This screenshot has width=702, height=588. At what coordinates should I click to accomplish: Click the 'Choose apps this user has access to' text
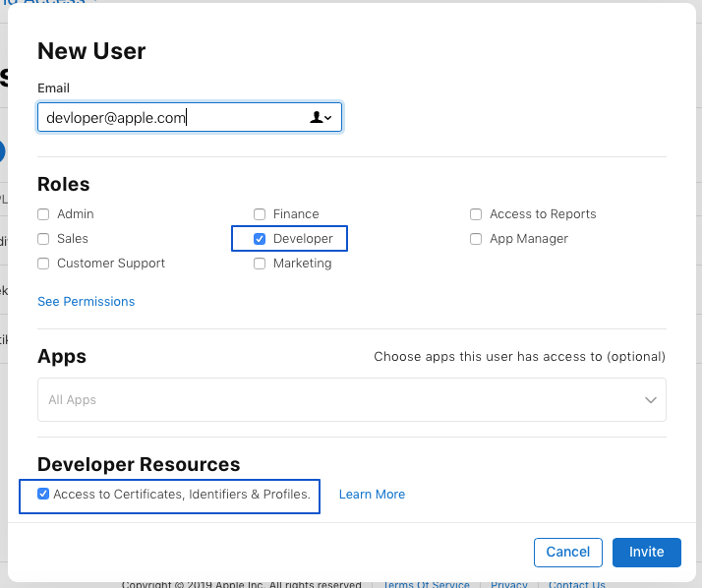pos(519,357)
